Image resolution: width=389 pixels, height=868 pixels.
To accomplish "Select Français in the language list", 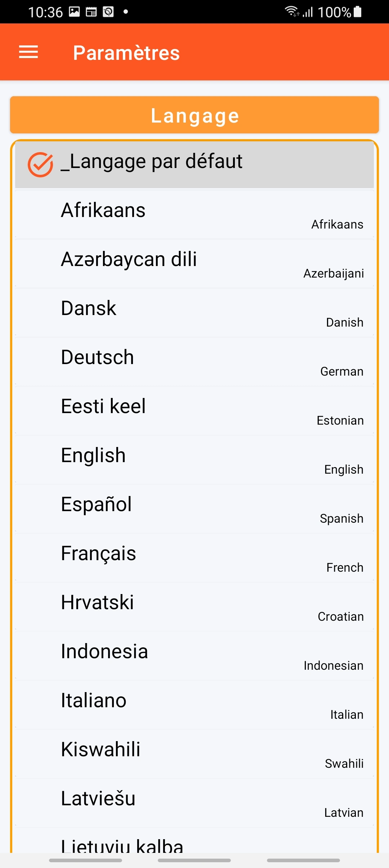I will [x=194, y=558].
